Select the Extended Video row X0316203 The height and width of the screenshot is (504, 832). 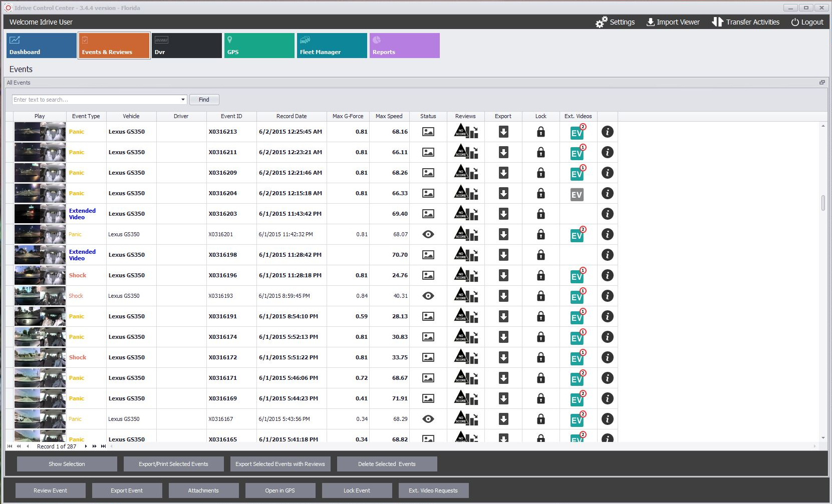click(311, 214)
